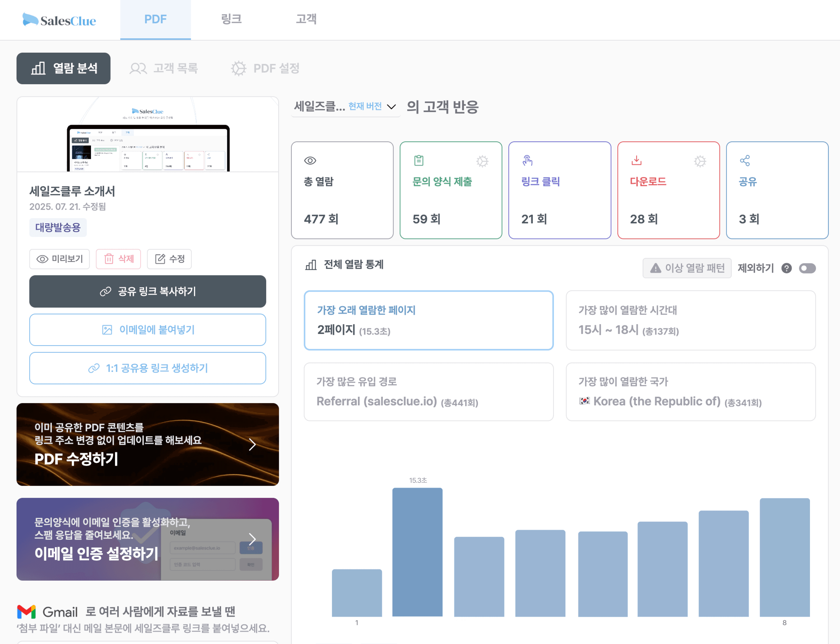
Task: Click the hand pointer icon on 링크 클릭 card
Action: [x=527, y=161]
